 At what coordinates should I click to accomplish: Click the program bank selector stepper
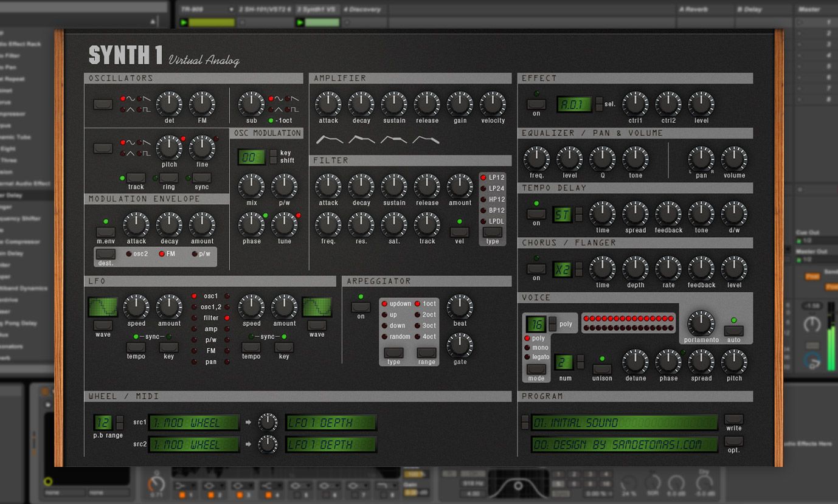[525, 422]
